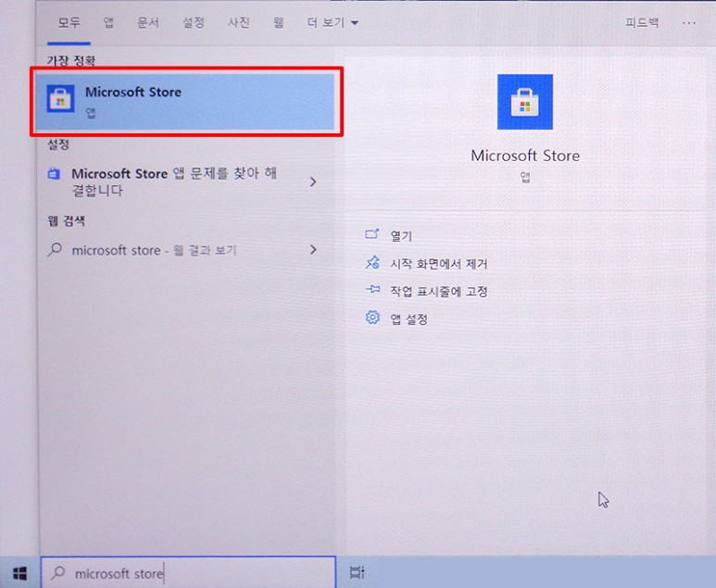This screenshot has height=588, width=716.
Task: Expand arrow beside Microsoft Store troubleshoot setting
Action: pos(313,181)
